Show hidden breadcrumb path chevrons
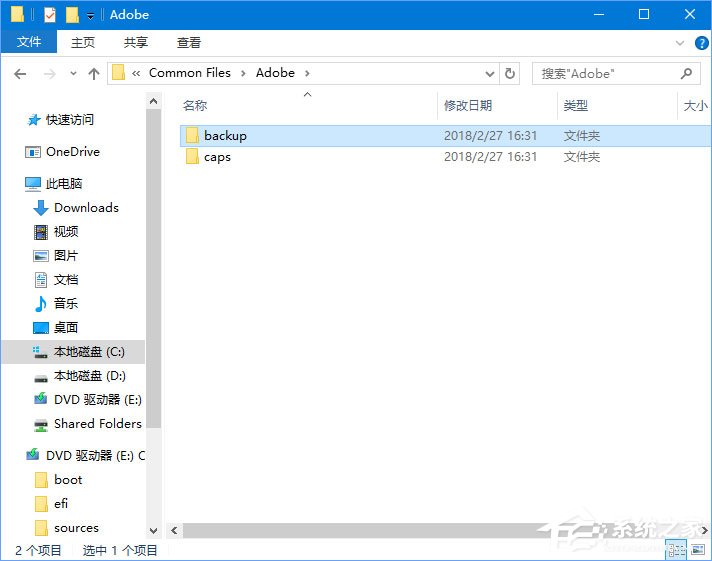Screen dimensions: 712x561 [136, 74]
